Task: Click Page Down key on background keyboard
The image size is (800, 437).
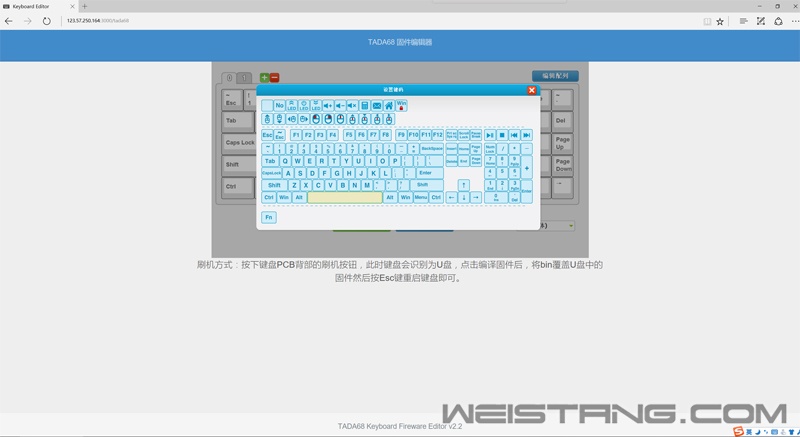Action: pos(562,166)
